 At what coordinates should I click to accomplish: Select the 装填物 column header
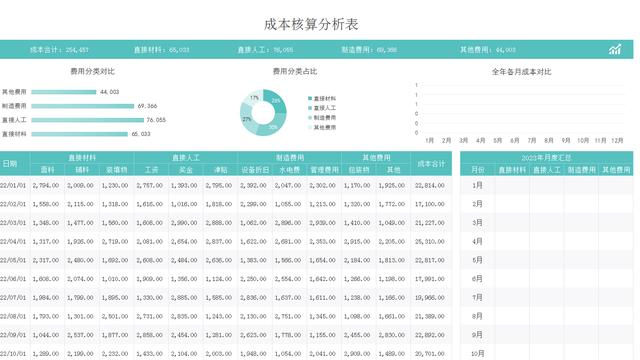click(117, 170)
